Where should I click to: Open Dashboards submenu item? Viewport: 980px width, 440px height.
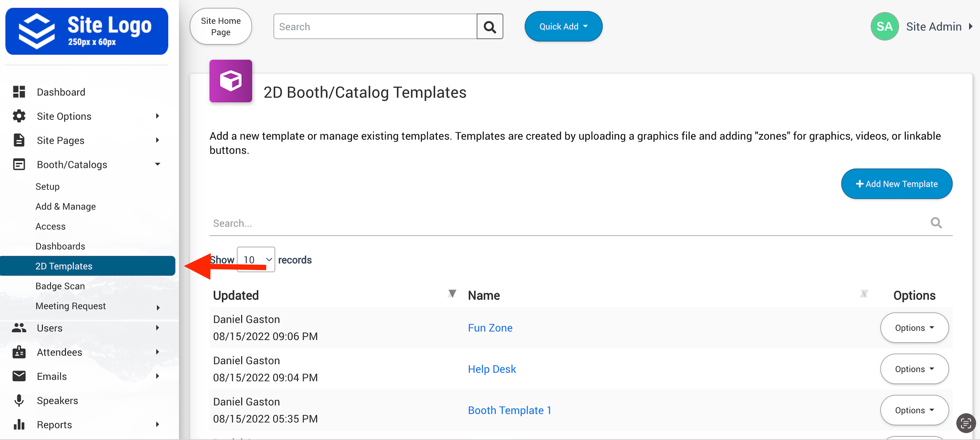tap(60, 246)
